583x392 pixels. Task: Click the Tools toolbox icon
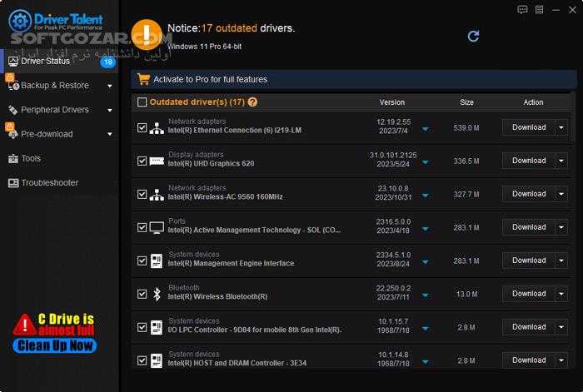pos(13,159)
